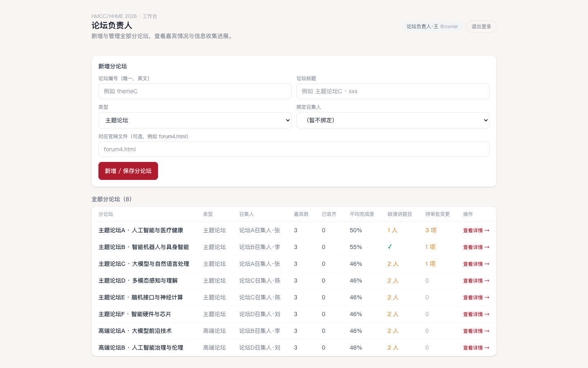
Task: Click convener 论坛D召集人·刘 in 高端论坛B row
Action: coord(260,348)
